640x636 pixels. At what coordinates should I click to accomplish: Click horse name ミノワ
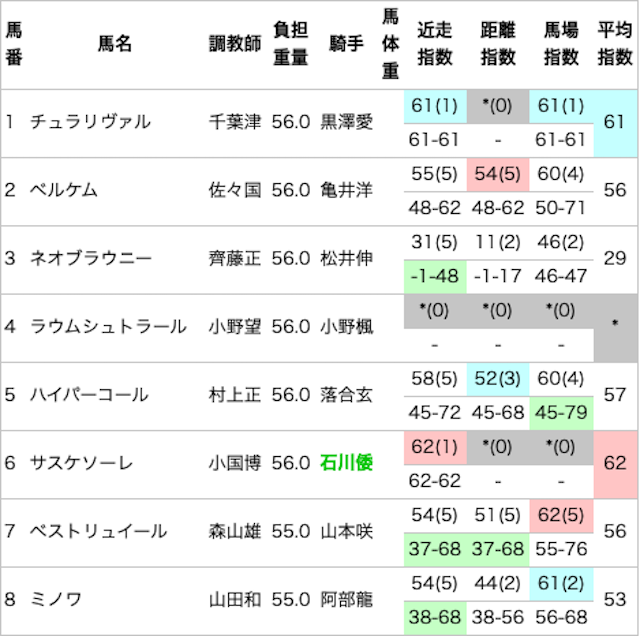tap(57, 599)
